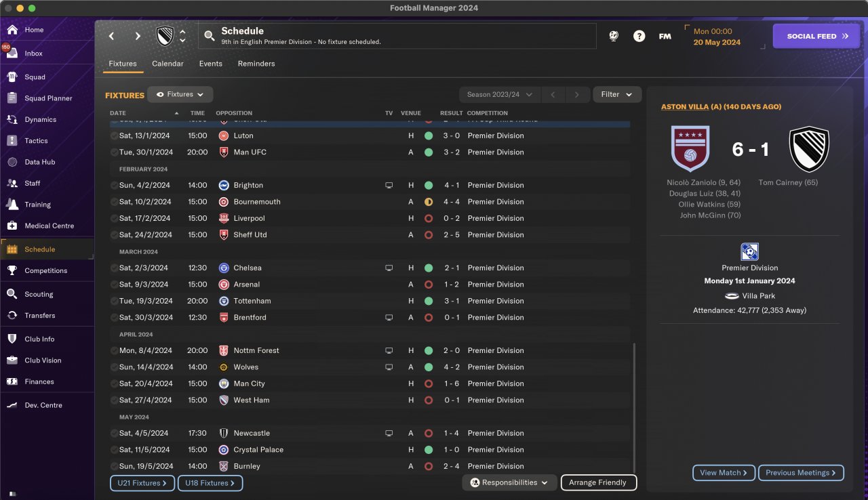
Task: Switch to the Calendar tab
Action: coord(167,64)
